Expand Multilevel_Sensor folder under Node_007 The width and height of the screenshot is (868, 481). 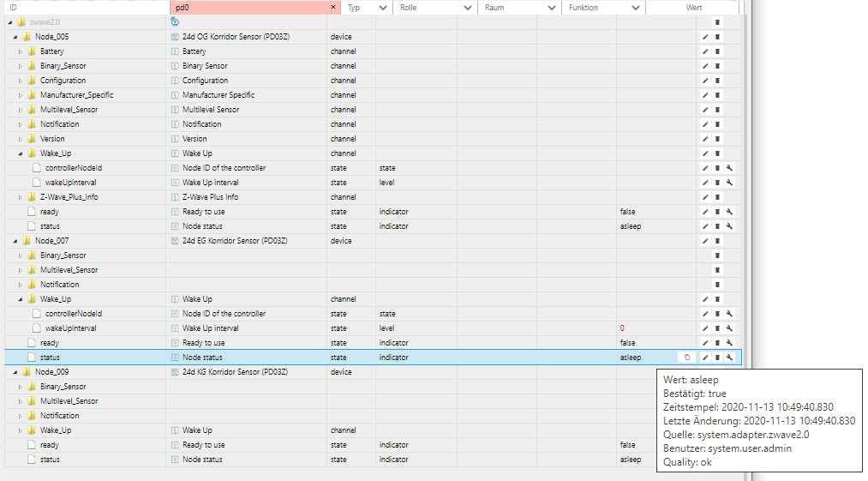click(21, 270)
